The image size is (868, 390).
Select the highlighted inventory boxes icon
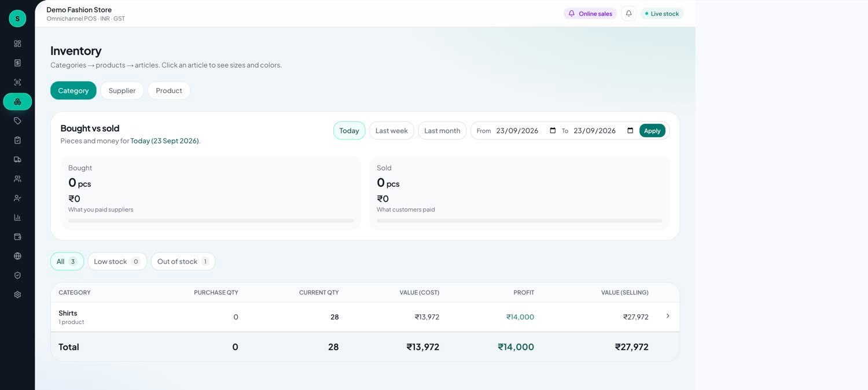(x=17, y=101)
